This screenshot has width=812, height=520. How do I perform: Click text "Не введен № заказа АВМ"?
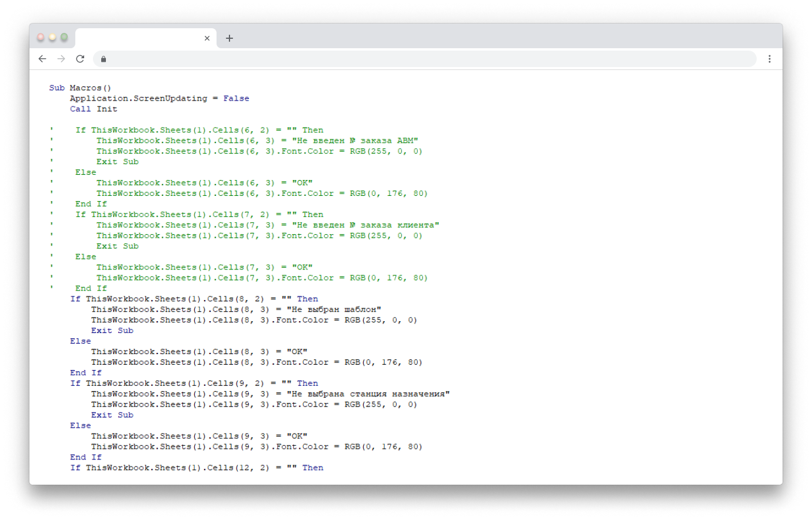pos(355,141)
